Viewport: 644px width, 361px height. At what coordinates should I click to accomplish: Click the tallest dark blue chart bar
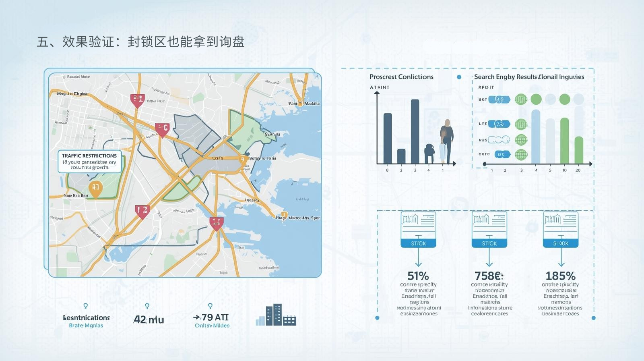pyautogui.click(x=415, y=131)
